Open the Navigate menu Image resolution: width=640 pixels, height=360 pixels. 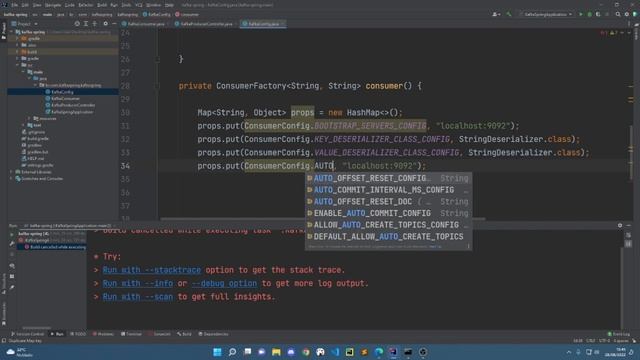click(x=53, y=5)
